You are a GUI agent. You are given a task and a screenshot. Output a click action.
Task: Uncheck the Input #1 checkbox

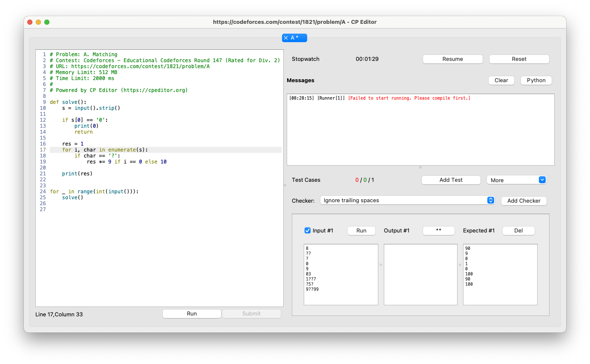click(307, 230)
